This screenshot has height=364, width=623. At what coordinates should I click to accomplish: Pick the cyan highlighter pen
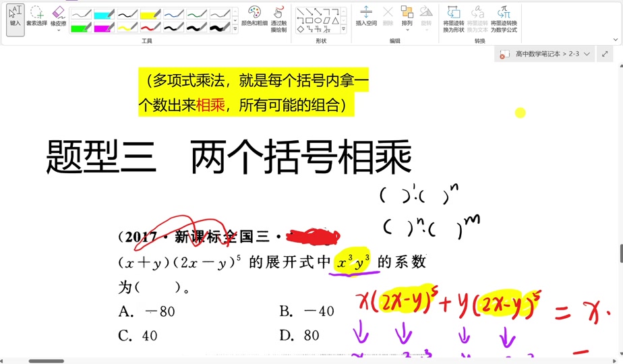coord(104,15)
